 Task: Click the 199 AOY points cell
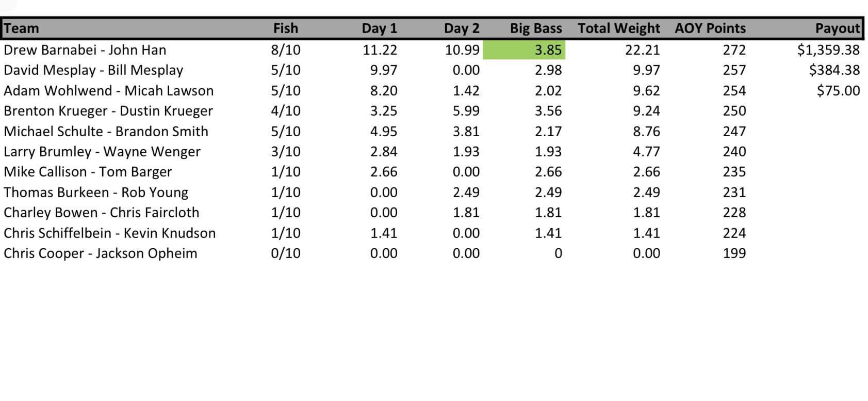click(734, 253)
